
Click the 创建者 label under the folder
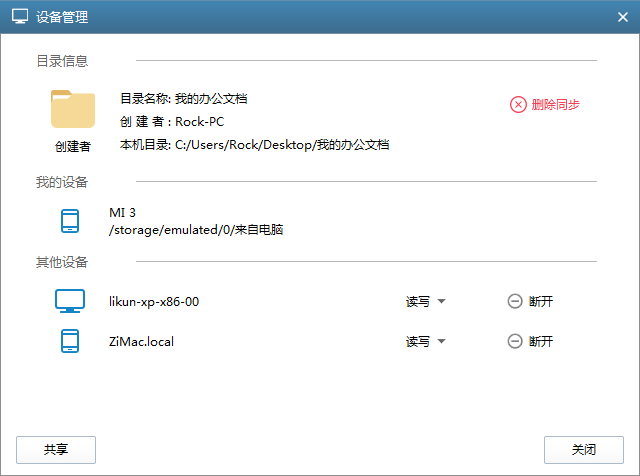(72, 146)
